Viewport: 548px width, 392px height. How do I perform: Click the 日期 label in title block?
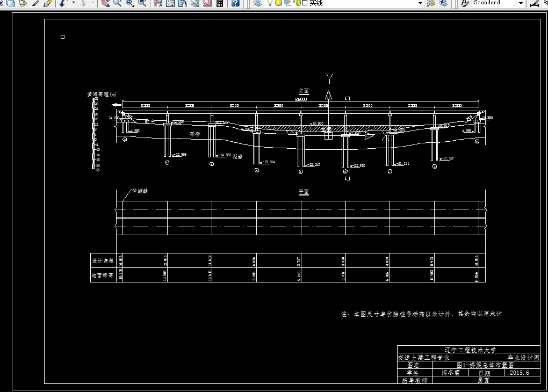(x=485, y=373)
